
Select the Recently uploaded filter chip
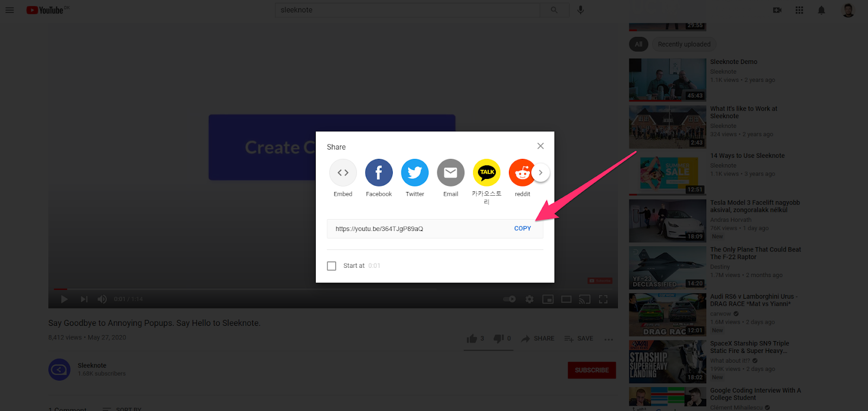pos(684,44)
